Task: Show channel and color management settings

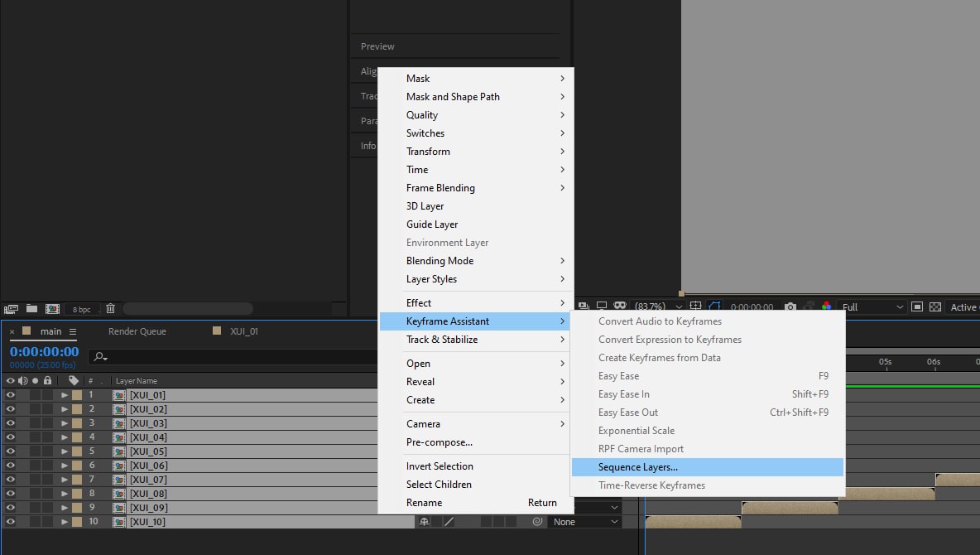Action: coord(826,306)
